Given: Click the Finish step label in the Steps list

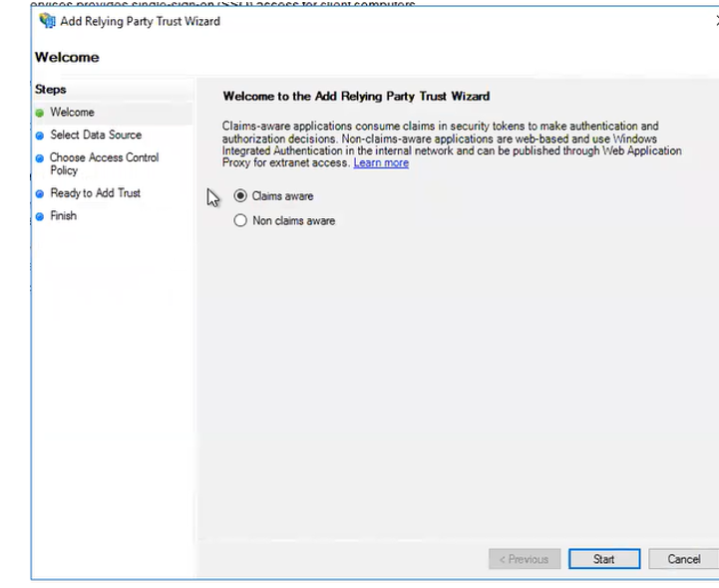Looking at the screenshot, I should pos(63,216).
